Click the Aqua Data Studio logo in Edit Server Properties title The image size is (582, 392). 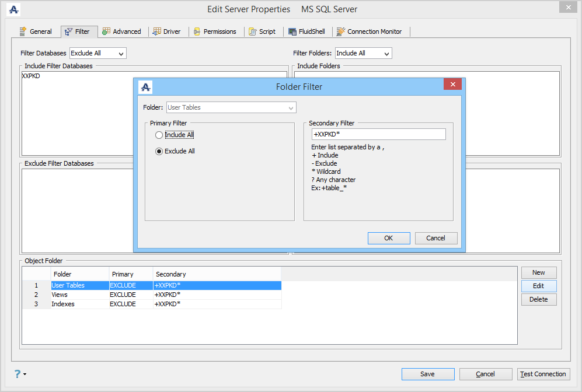[14, 10]
